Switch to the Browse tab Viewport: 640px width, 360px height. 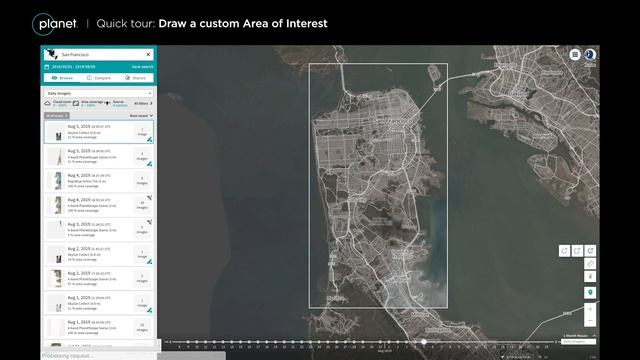click(x=62, y=78)
